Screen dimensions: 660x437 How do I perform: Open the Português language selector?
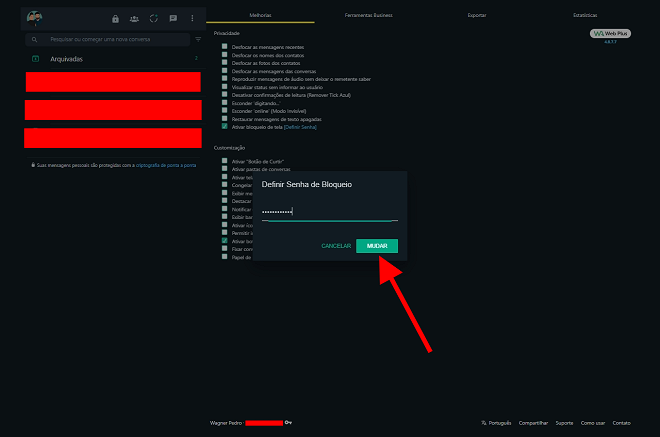pos(497,423)
